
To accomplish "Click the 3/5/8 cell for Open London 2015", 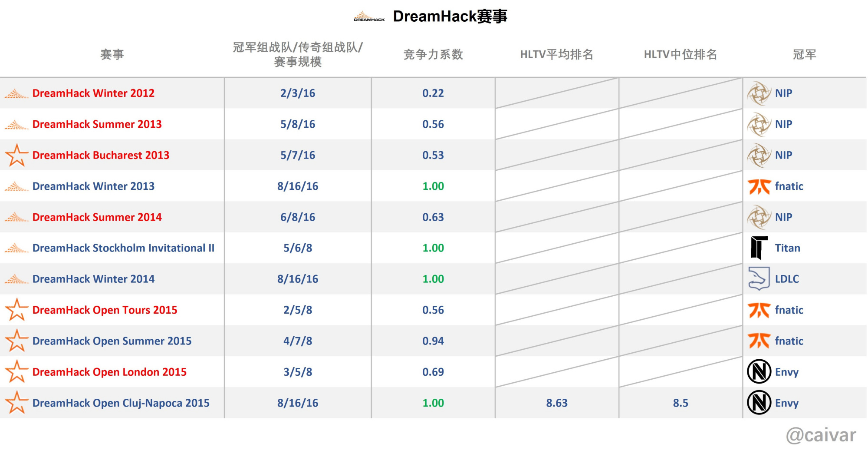I will pyautogui.click(x=298, y=372).
